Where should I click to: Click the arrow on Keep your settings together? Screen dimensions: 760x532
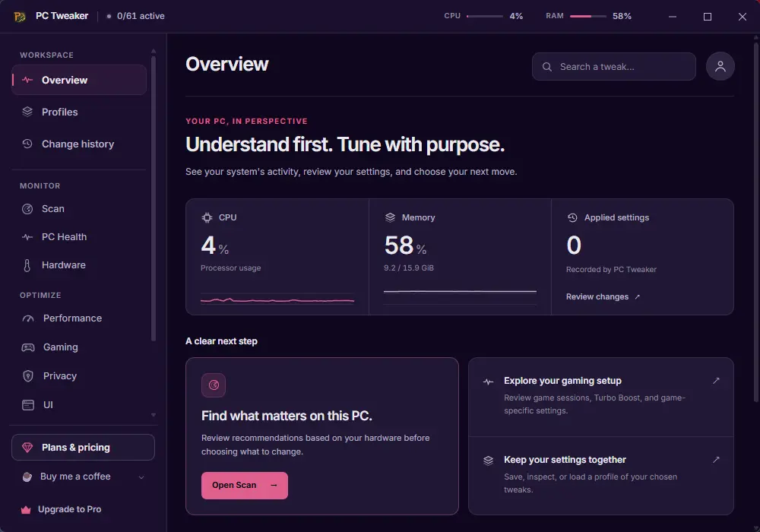tap(716, 460)
